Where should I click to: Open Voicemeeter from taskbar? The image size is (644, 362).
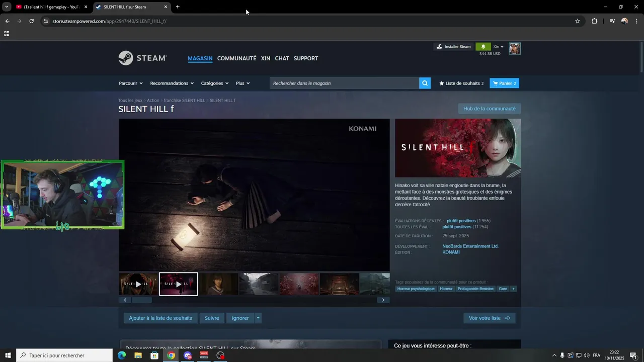pos(204,355)
